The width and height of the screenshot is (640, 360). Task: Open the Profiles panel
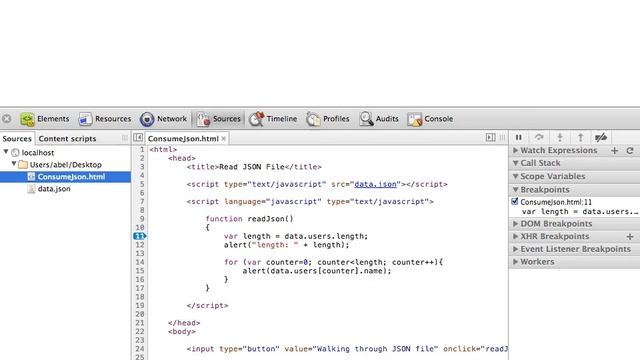coord(328,119)
